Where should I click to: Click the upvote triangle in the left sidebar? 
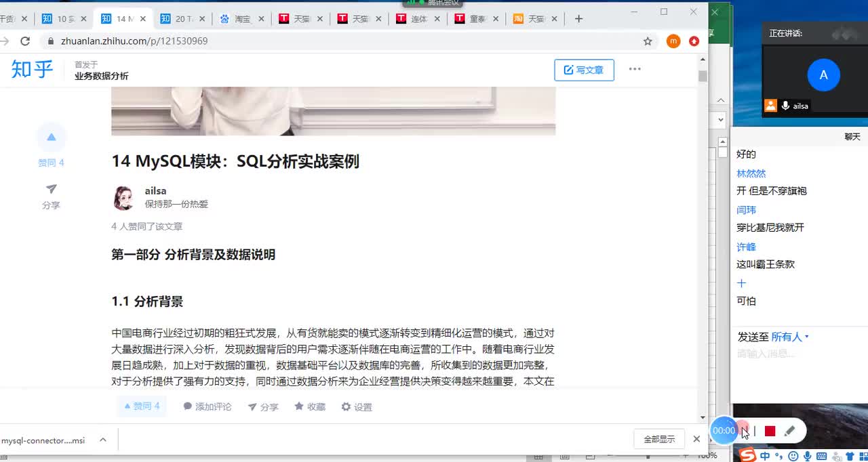52,138
